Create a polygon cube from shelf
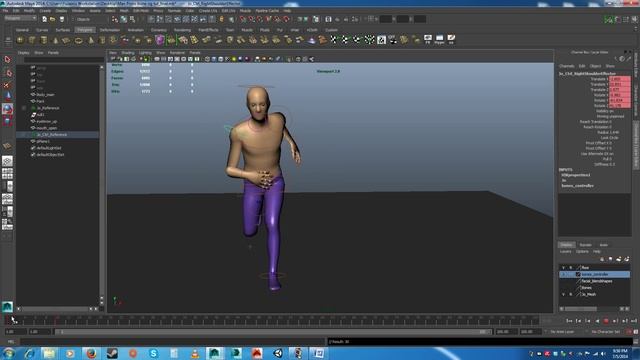 pos(32,40)
